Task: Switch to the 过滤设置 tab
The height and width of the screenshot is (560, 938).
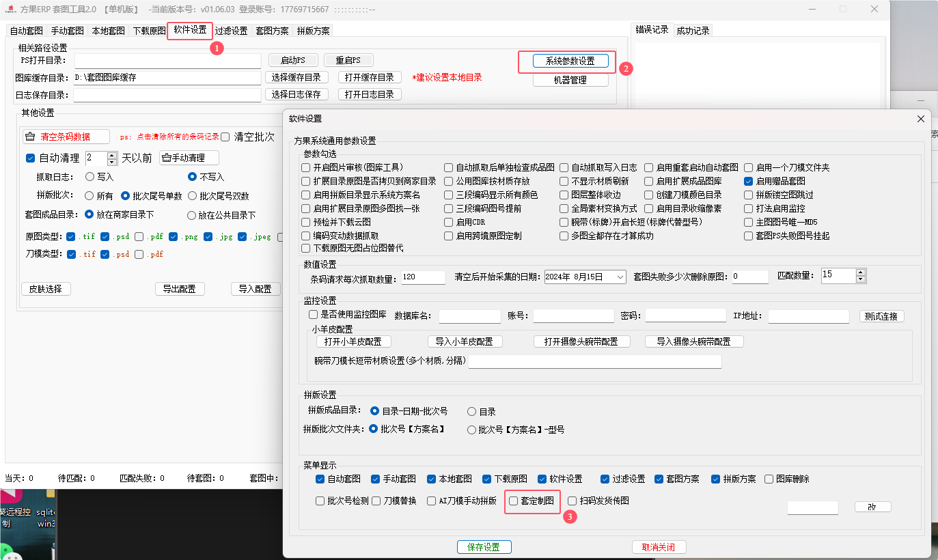Action: coord(231,31)
